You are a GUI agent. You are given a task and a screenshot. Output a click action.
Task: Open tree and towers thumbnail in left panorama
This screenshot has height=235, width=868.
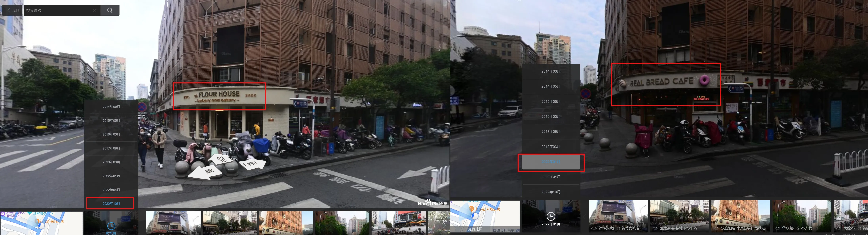pos(342,223)
